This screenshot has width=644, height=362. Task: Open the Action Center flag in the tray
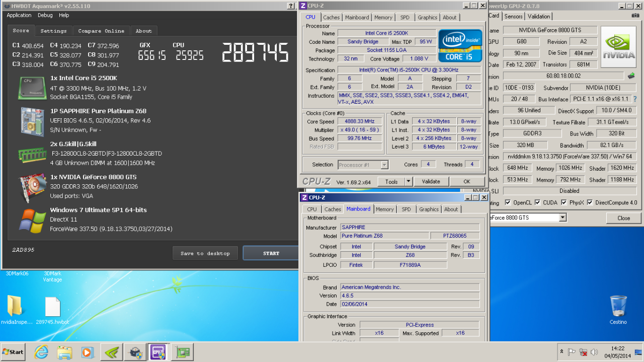572,352
